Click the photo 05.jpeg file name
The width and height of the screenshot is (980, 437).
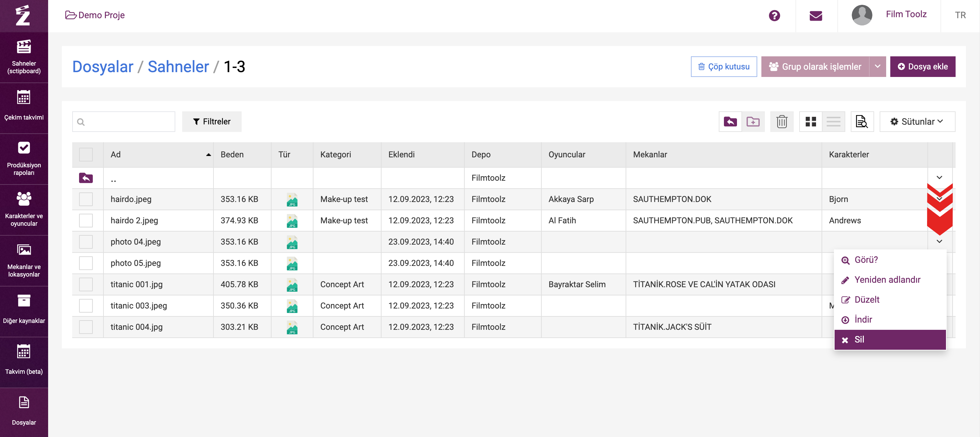136,263
